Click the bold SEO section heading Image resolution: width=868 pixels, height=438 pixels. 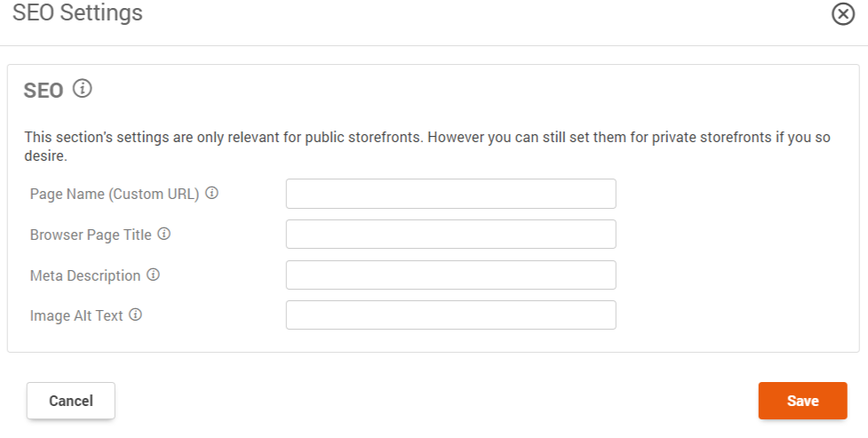44,91
